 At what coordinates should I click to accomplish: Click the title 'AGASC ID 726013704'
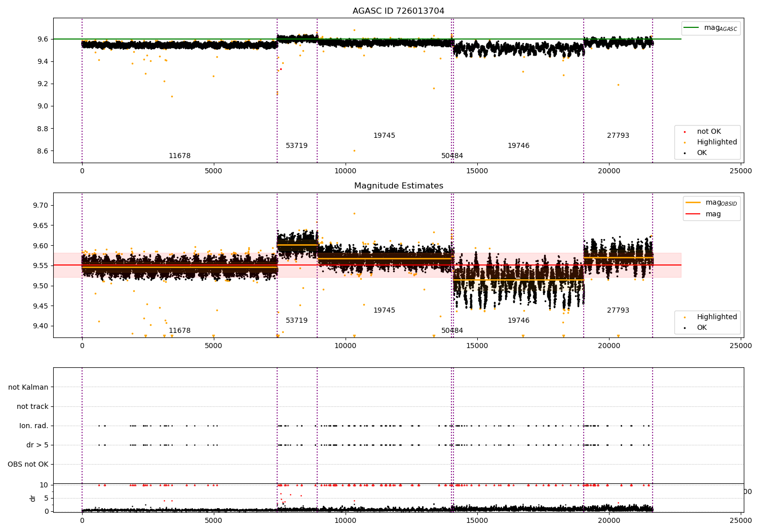[x=398, y=11]
